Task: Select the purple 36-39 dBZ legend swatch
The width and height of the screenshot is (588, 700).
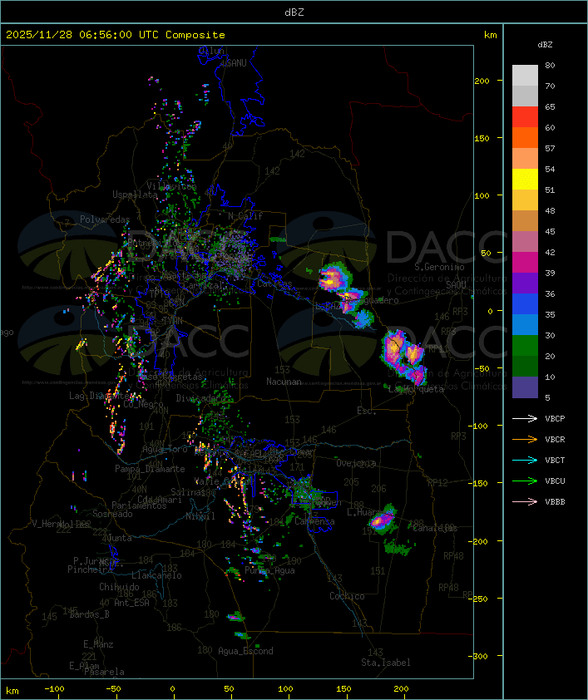Action: 525,283
